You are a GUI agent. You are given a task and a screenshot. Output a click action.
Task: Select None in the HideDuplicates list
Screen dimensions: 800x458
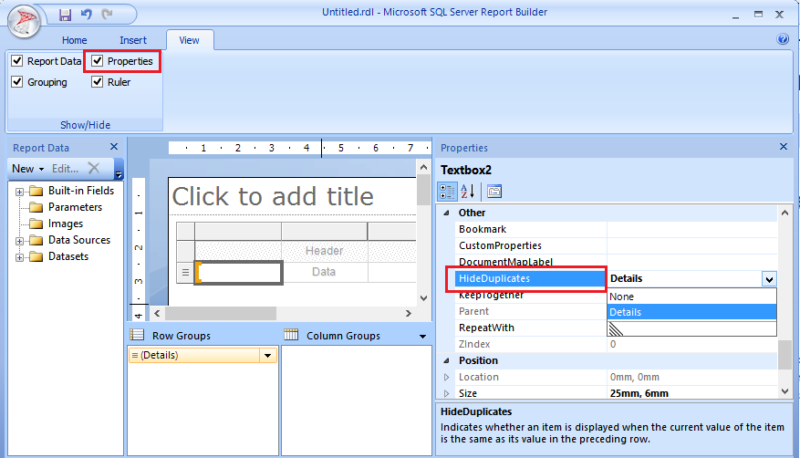(x=622, y=296)
